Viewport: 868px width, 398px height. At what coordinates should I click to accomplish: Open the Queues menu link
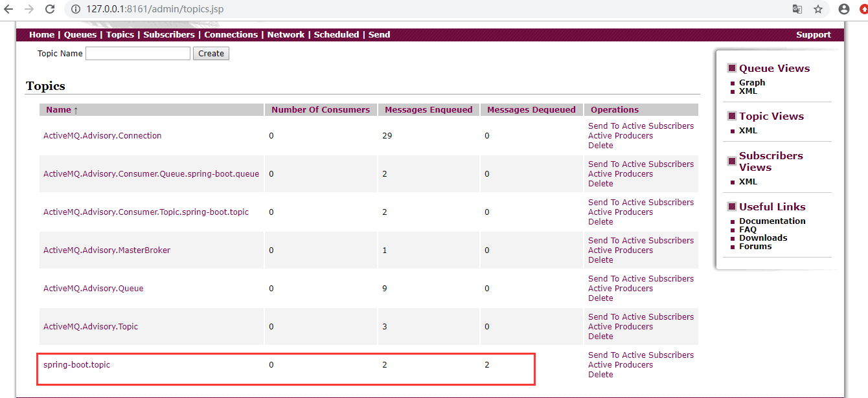click(x=80, y=35)
